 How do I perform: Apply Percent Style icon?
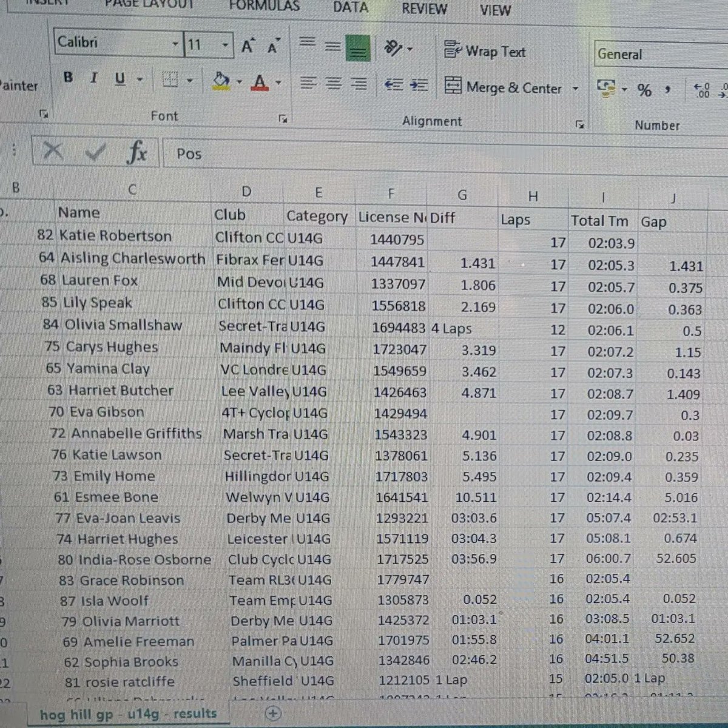point(644,91)
